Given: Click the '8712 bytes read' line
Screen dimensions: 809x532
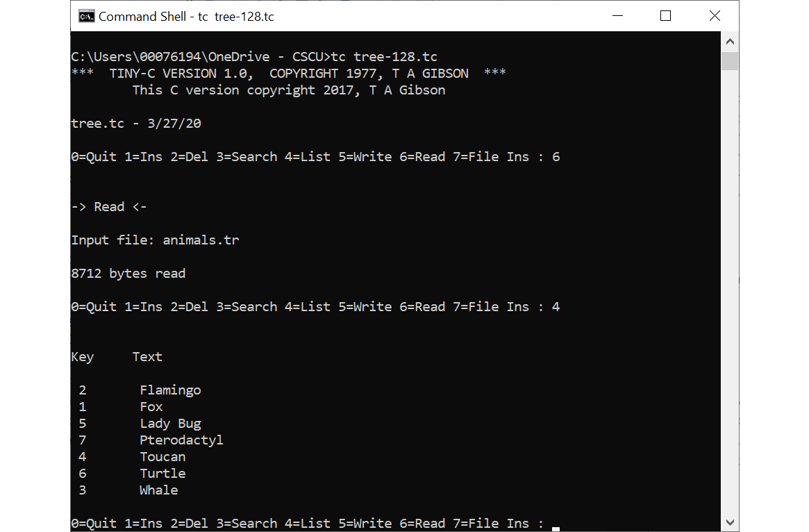Looking at the screenshot, I should (x=128, y=274).
